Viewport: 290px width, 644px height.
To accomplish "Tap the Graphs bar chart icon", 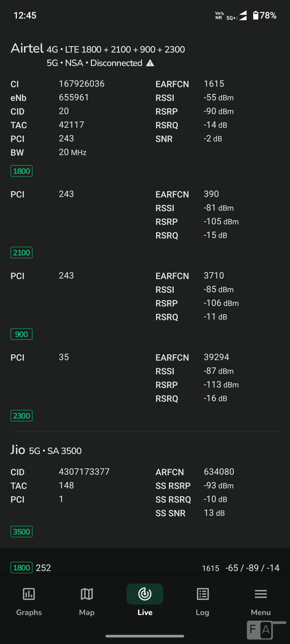I will 29,594.
